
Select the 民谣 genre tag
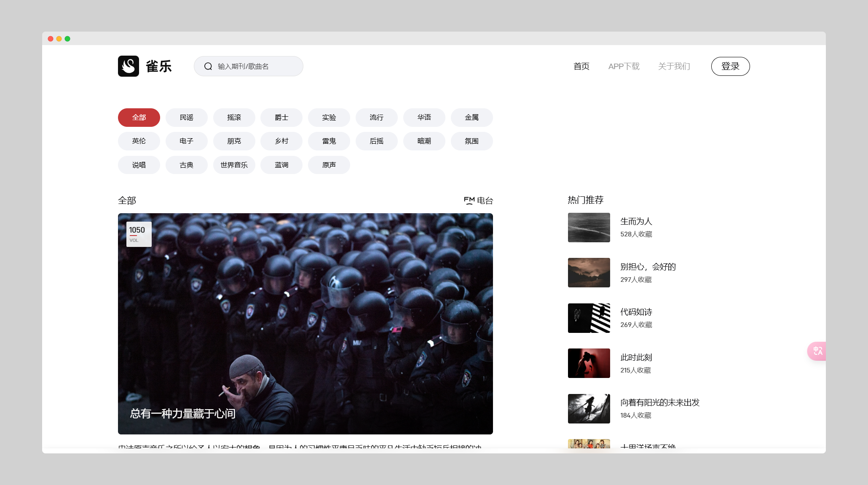pyautogui.click(x=187, y=118)
